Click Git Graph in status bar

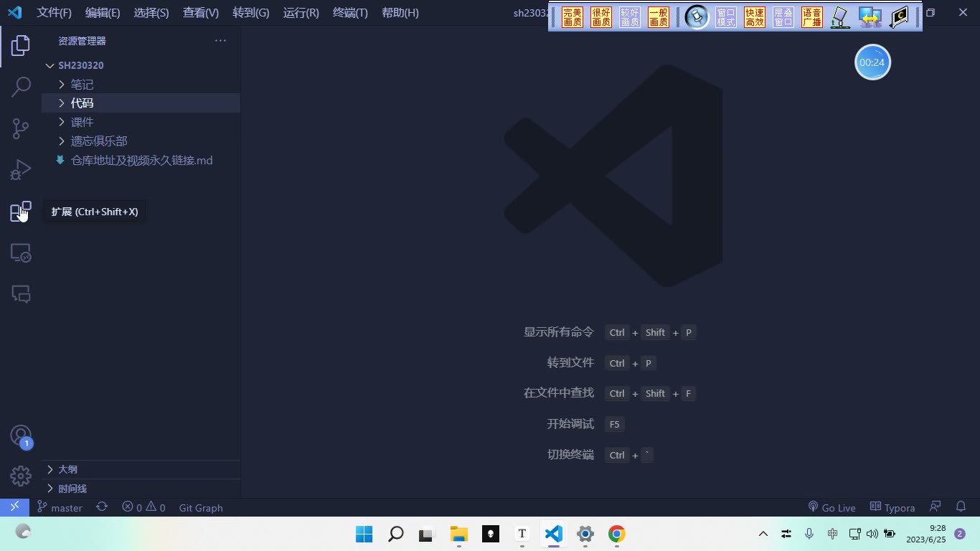(x=201, y=507)
